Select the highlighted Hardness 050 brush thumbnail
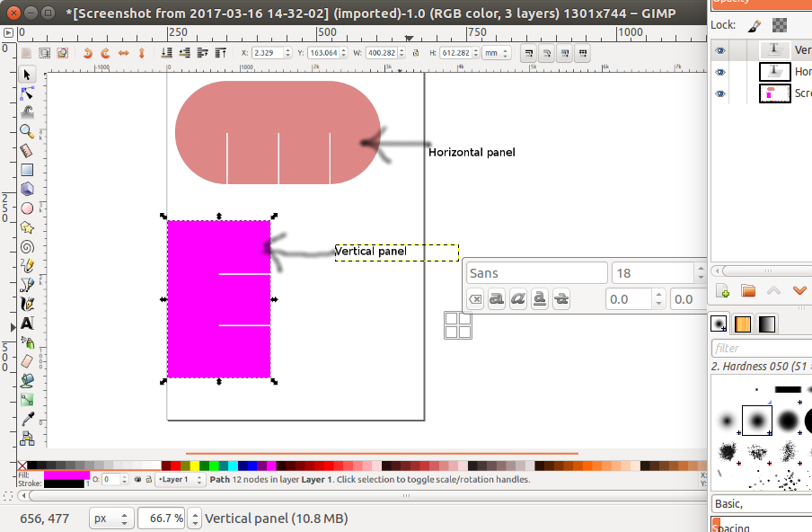The width and height of the screenshot is (812, 532). coord(757,420)
